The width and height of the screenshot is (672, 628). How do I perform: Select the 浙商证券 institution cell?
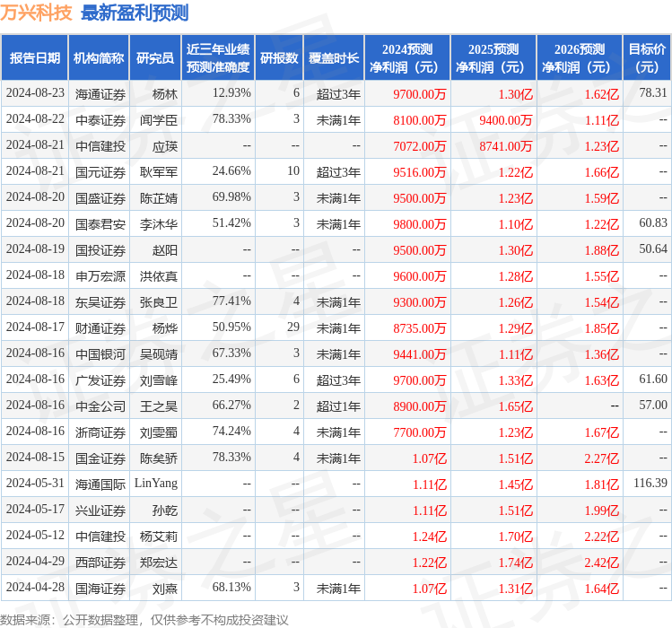pos(100,432)
